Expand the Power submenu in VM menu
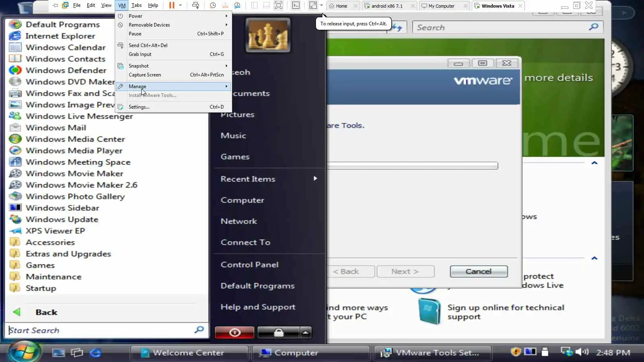Screen dimensions: 644x362 pos(174,16)
